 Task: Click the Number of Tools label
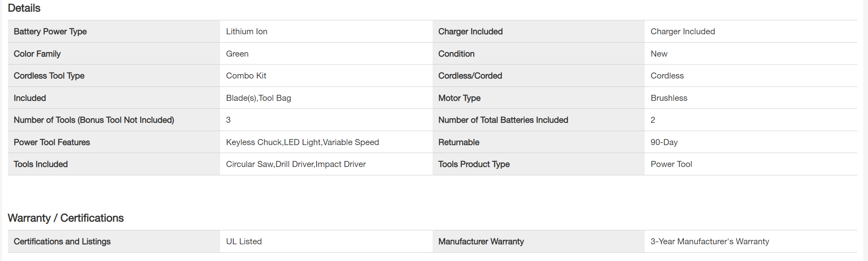click(94, 120)
